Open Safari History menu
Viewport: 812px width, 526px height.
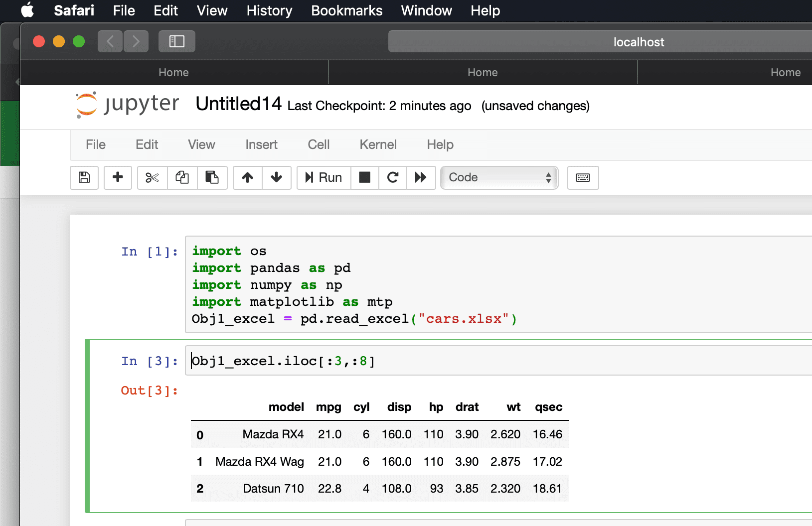[x=269, y=10]
